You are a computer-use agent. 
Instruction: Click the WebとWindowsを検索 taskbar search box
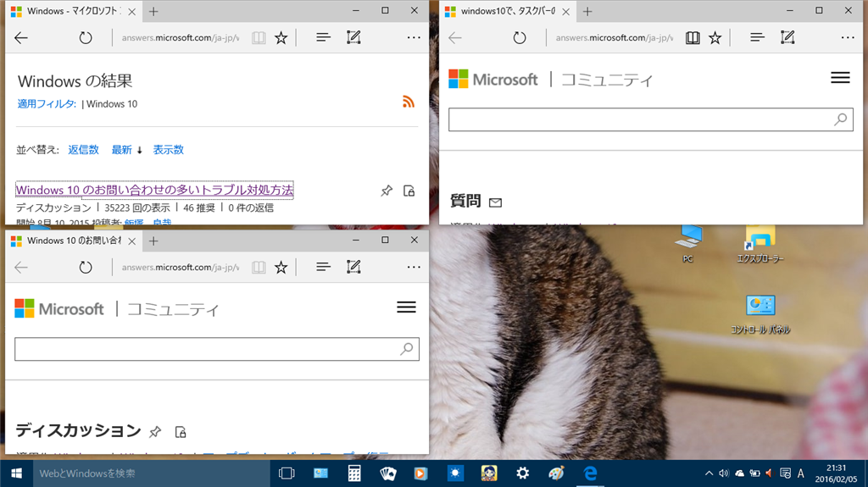click(151, 473)
